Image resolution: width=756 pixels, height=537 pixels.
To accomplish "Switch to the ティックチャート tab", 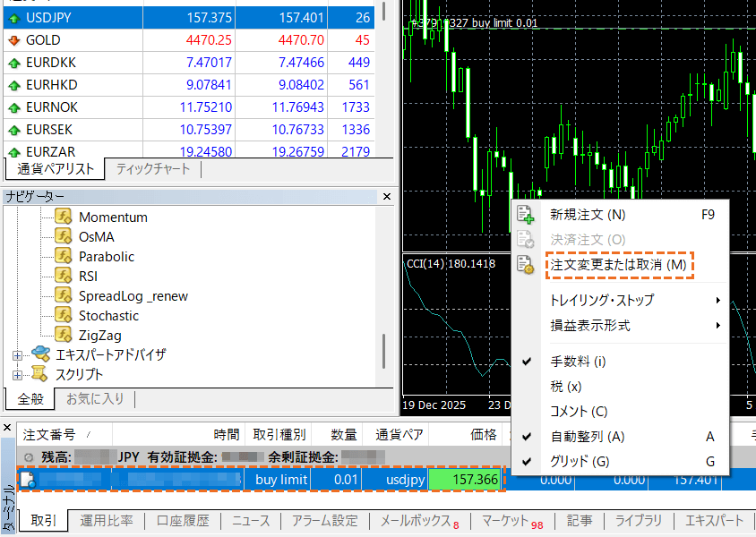I will click(x=152, y=169).
